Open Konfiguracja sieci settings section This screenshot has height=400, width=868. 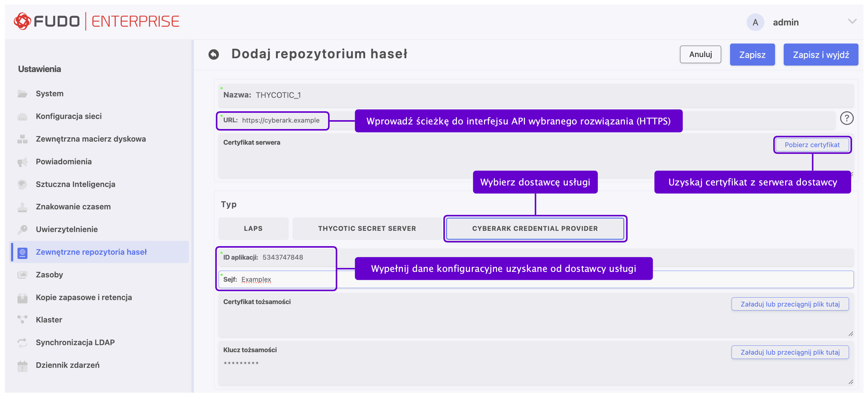point(69,116)
